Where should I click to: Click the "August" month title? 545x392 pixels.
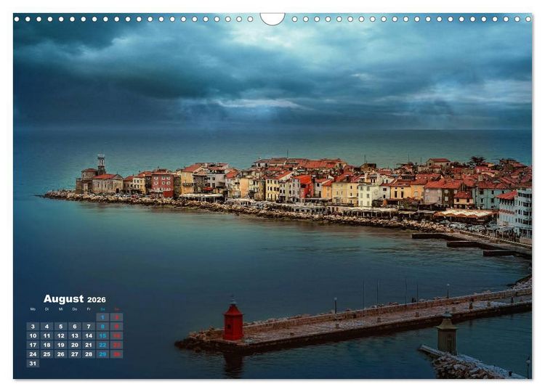[64, 298]
